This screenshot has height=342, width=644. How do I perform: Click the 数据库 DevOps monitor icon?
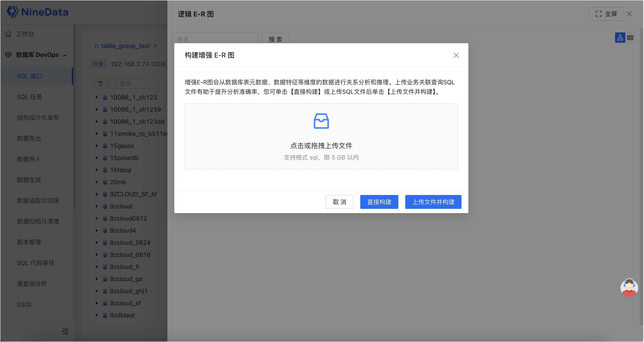coord(8,54)
